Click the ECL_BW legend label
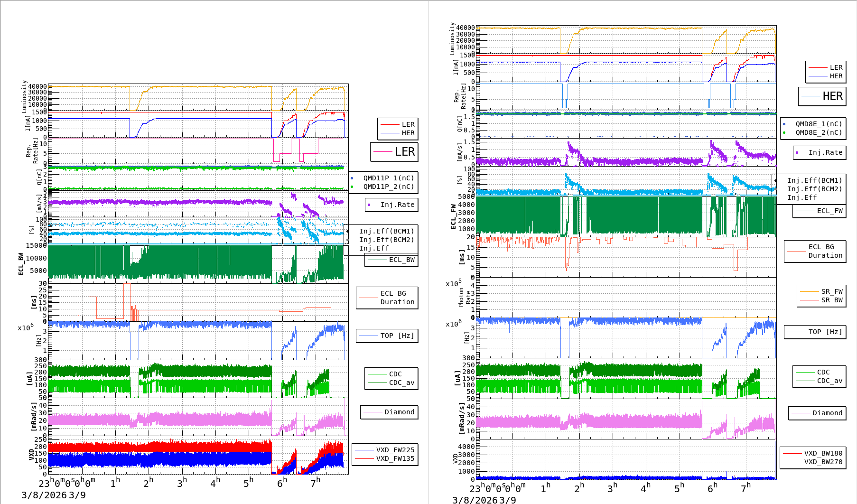The image size is (857, 504). (x=401, y=260)
